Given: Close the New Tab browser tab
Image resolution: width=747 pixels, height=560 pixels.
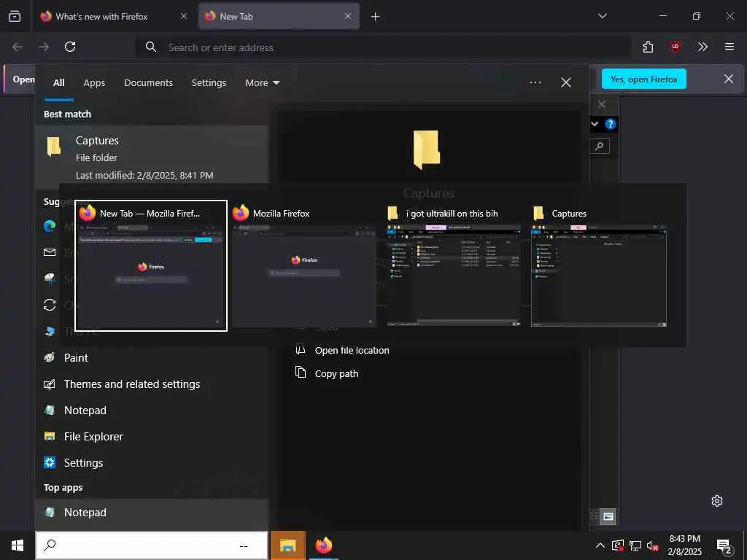Looking at the screenshot, I should (348, 16).
